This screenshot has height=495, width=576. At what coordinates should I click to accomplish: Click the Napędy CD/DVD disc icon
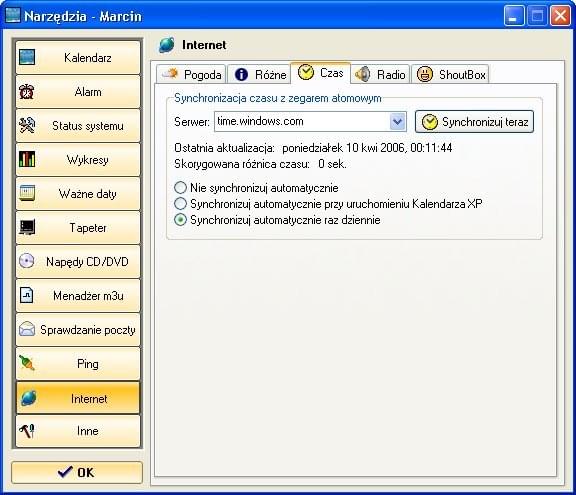(27, 261)
